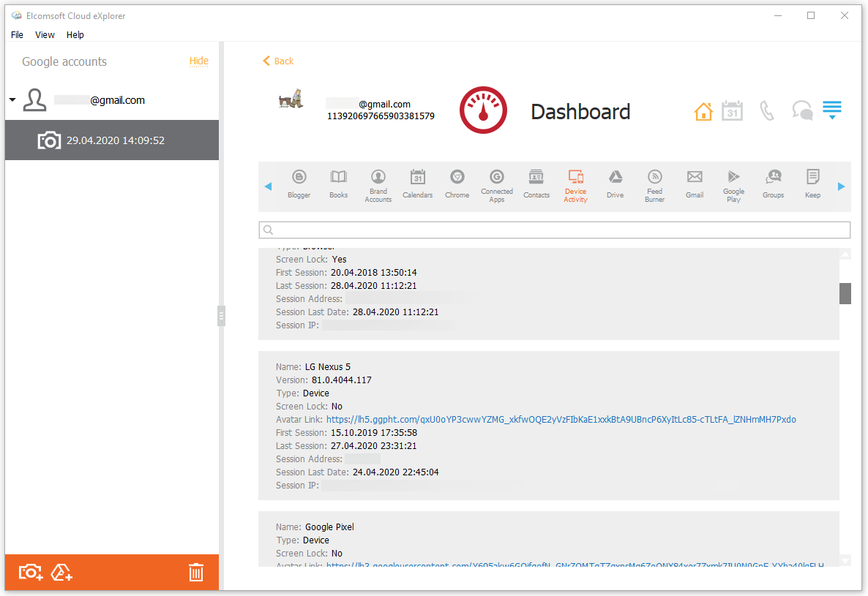Open the Dashboard home icon
868x596 pixels.
coord(703,110)
